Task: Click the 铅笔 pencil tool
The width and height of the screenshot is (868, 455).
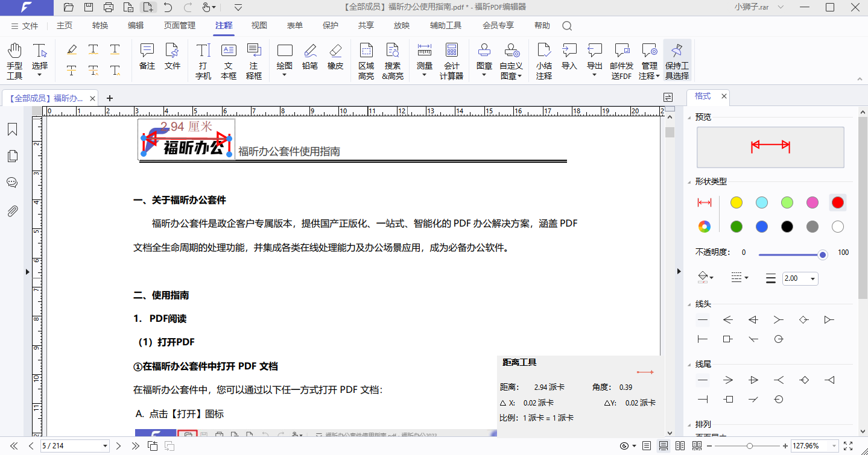Action: [310, 57]
